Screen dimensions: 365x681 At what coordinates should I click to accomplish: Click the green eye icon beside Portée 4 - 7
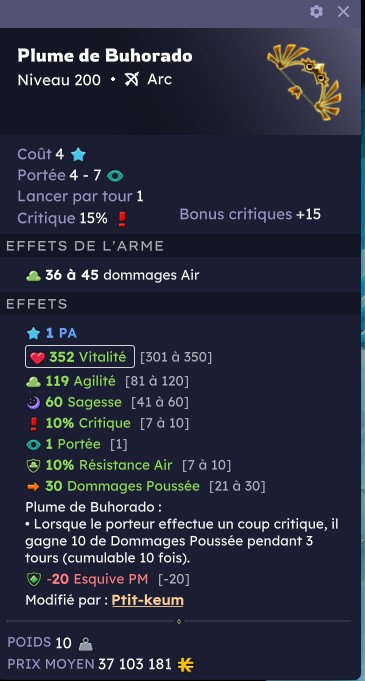click(115, 176)
